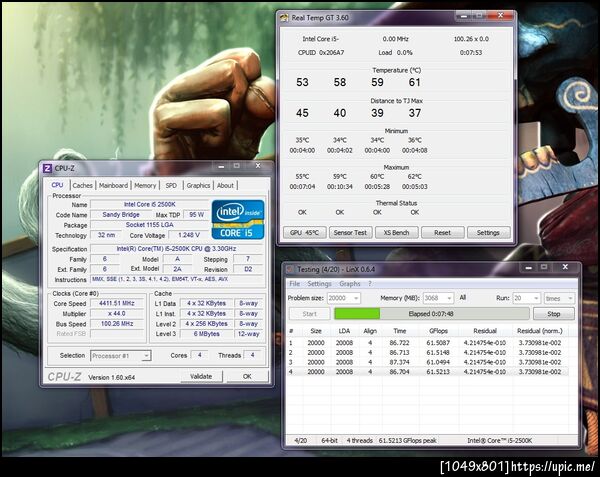Open the File menu in LinX
Screen dimensions: 600x477
294,283
